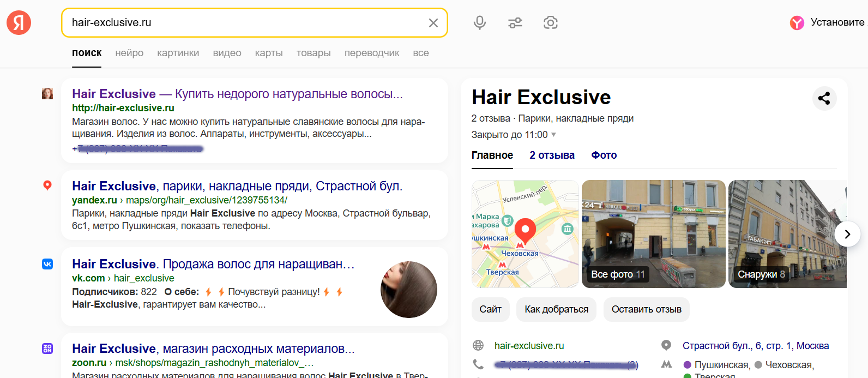Viewport: 868px width, 378px height.
Task: Click the globe icon beside hair-exclusive.ru
Action: click(x=478, y=345)
